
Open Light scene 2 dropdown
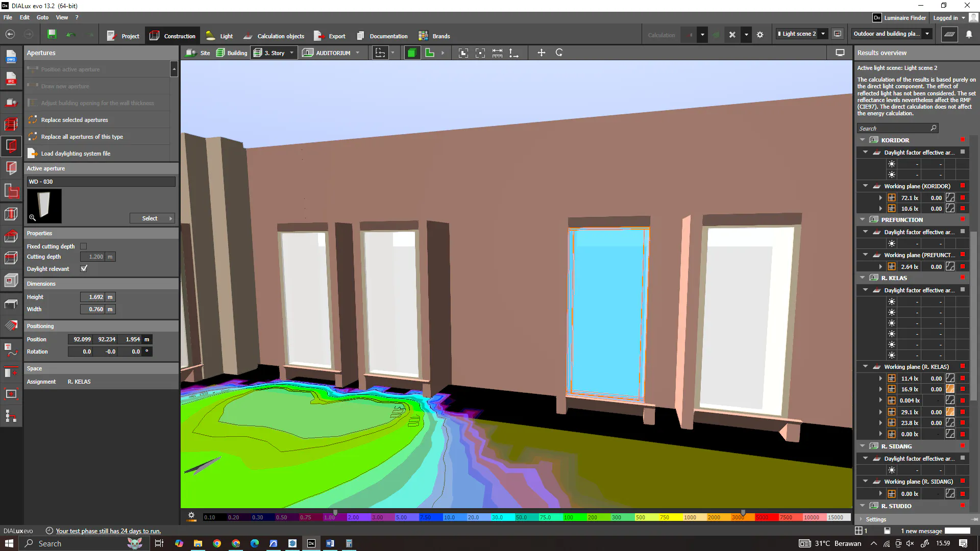823,34
